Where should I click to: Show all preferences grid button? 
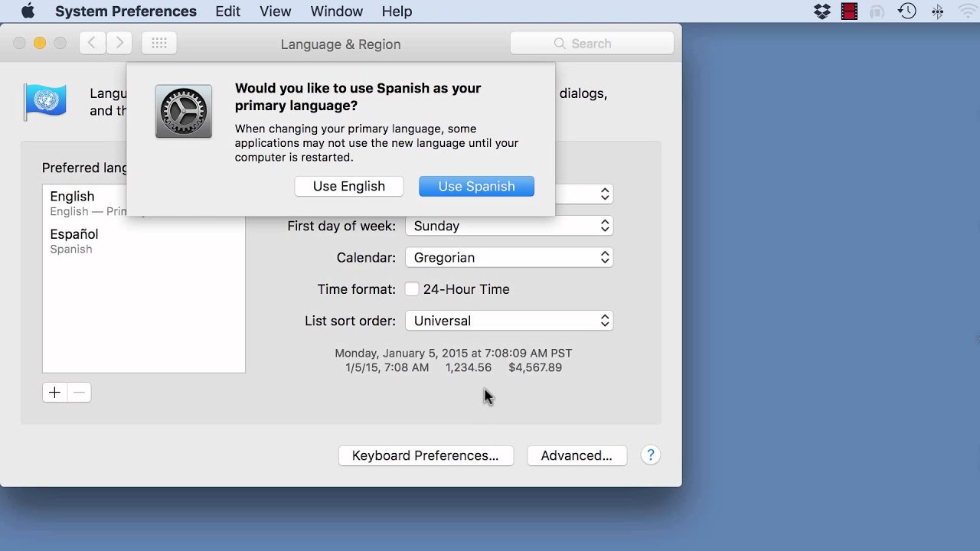pos(159,44)
